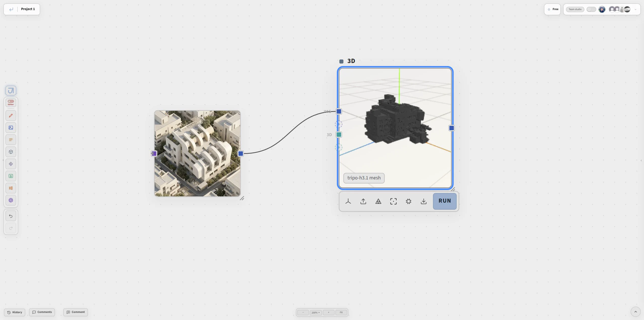The width and height of the screenshot is (644, 320).
Task: Expand the collaborators chevron at top right
Action: 635,9
